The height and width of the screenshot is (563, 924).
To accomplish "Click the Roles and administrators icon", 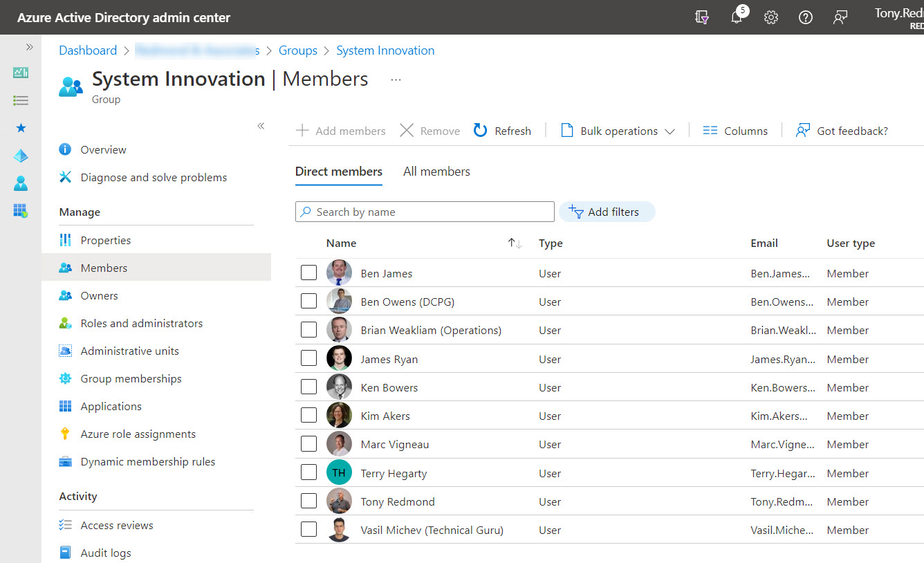I will (x=65, y=323).
